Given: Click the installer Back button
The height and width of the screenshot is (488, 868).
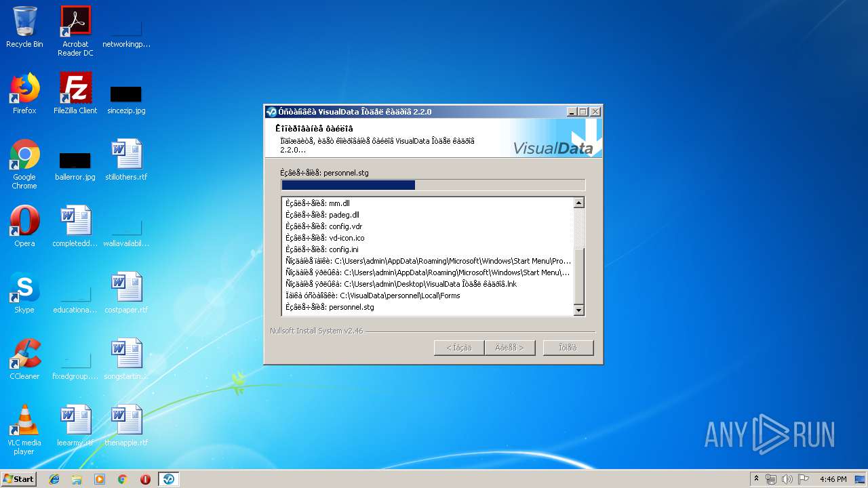Looking at the screenshot, I should click(x=459, y=348).
